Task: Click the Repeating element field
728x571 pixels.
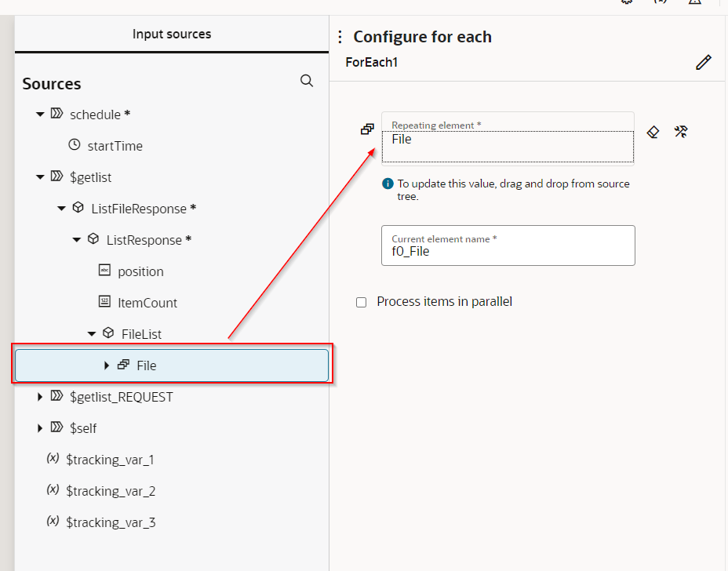Action: (508, 139)
